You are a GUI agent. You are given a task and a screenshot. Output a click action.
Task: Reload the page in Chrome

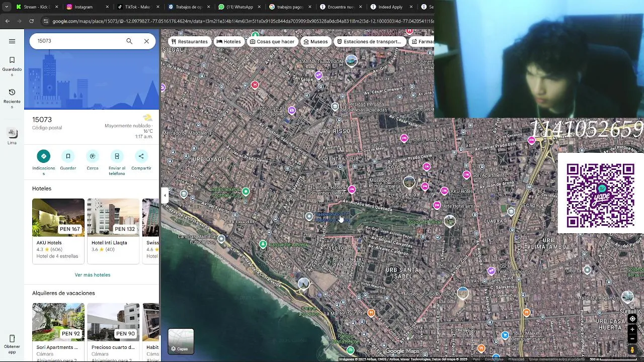tap(32, 21)
